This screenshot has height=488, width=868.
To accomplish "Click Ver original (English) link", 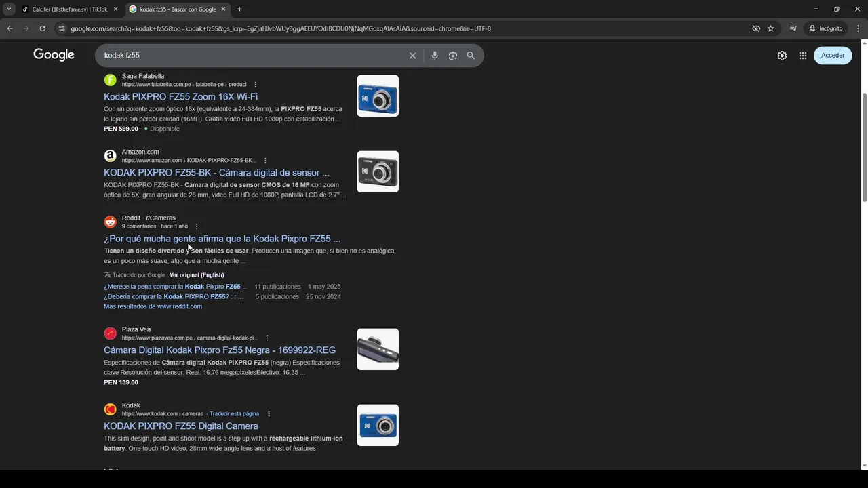I will click(x=197, y=275).
